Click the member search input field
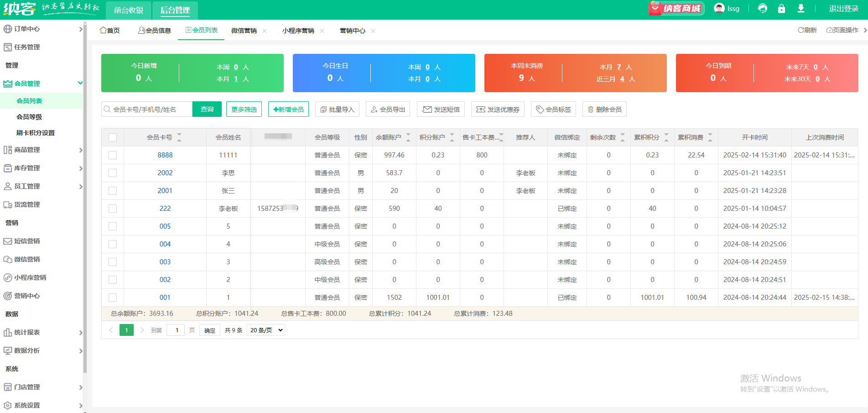 (151, 110)
